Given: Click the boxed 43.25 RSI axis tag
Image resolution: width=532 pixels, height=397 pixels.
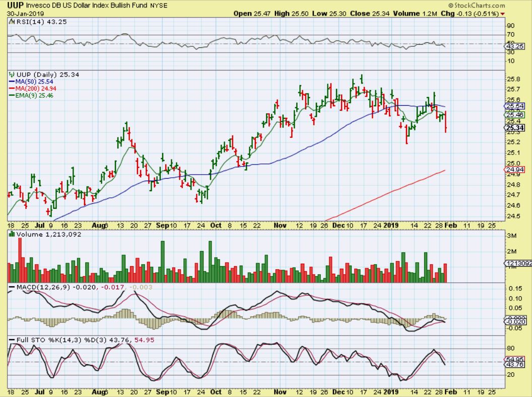Looking at the screenshot, I should point(515,46).
